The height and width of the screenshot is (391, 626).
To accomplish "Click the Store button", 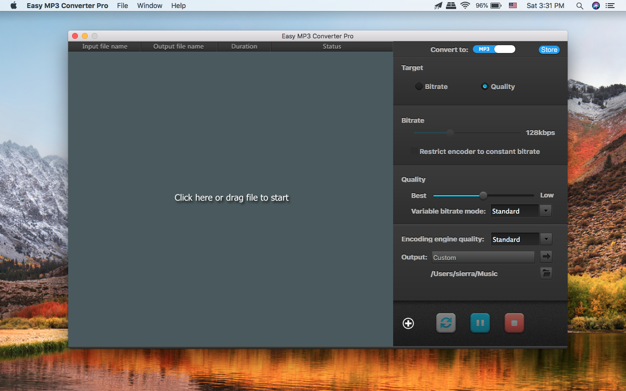I will click(x=549, y=50).
